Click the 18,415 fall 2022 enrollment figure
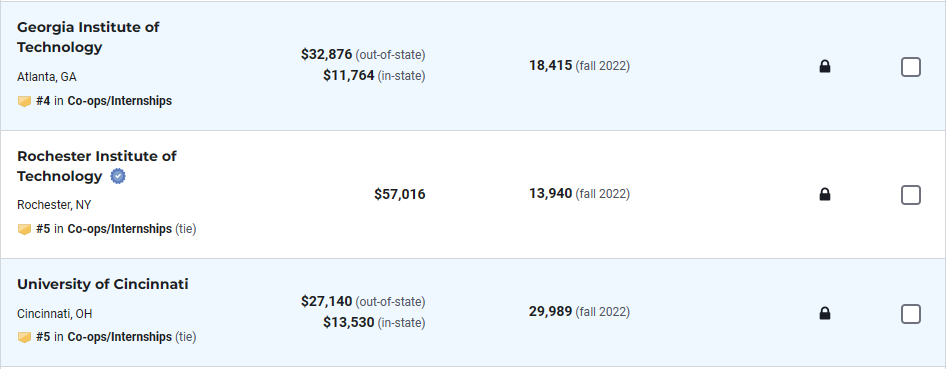946x369 pixels. 579,66
